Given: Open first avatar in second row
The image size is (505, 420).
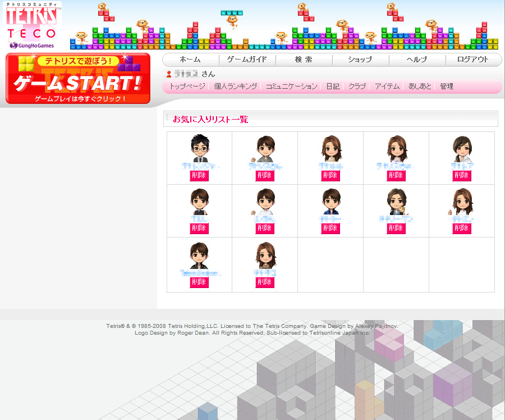Looking at the screenshot, I should [x=200, y=202].
